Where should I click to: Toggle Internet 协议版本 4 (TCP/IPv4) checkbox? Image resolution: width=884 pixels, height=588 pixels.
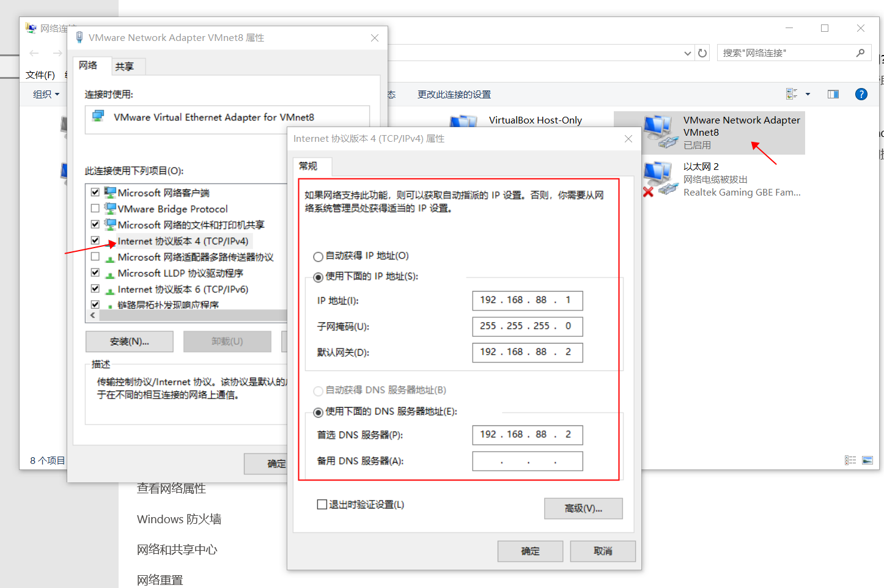pos(95,240)
